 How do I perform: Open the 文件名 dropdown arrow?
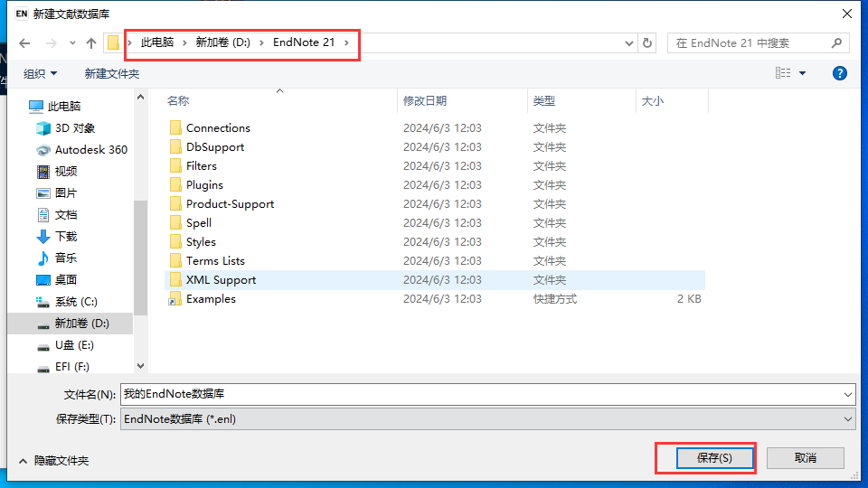847,395
